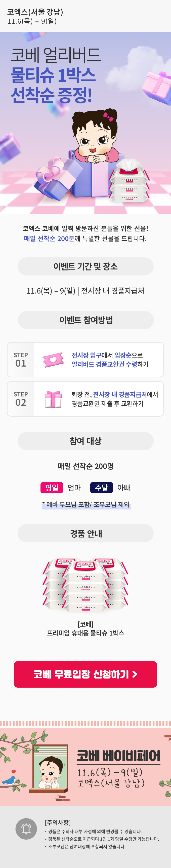Click the arrow on the red apply button
The width and height of the screenshot is (171, 868).
135,674
